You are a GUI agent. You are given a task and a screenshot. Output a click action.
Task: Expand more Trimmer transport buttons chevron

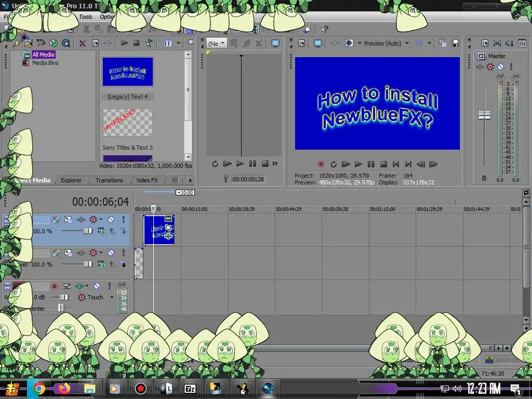point(275,164)
